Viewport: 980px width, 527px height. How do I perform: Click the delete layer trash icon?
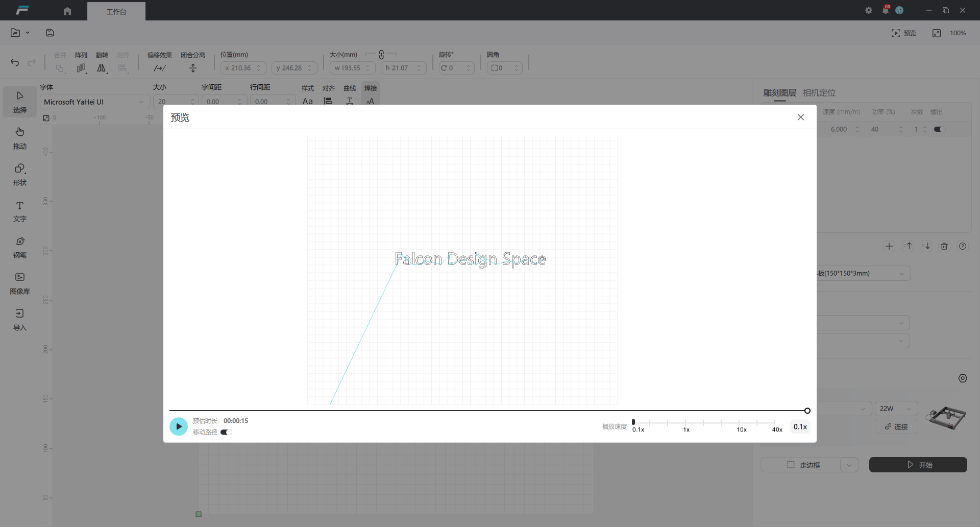pyautogui.click(x=944, y=246)
